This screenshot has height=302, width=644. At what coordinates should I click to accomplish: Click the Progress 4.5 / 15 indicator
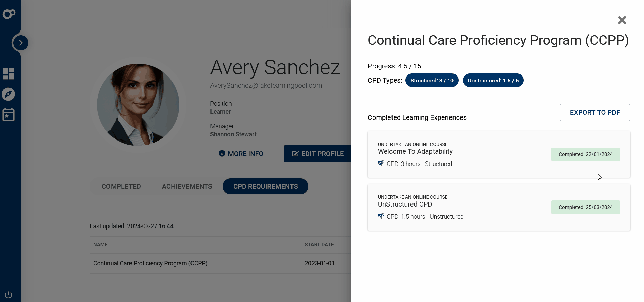click(394, 66)
